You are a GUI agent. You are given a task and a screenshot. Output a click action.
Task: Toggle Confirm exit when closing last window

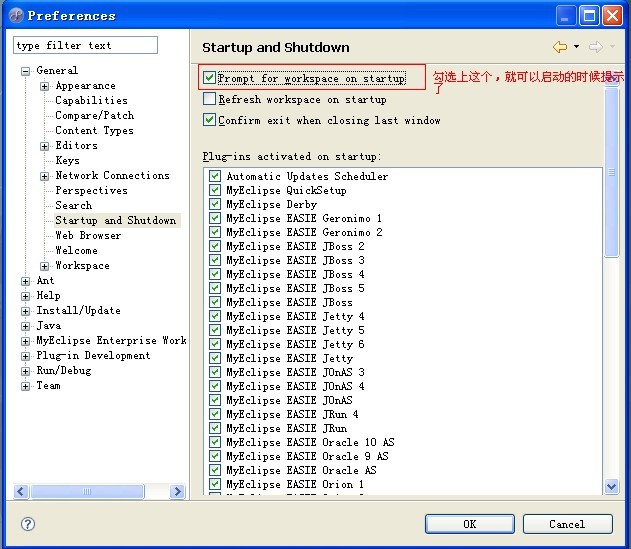pos(209,120)
